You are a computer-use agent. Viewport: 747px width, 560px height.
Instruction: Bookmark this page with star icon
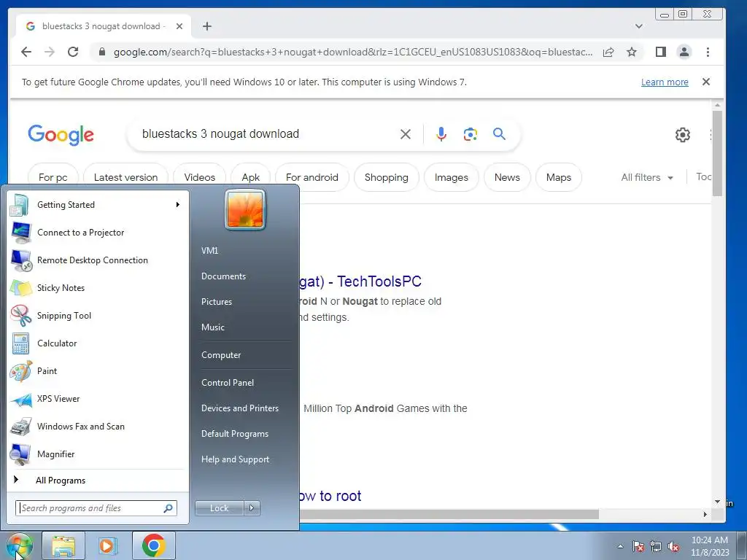(x=632, y=52)
